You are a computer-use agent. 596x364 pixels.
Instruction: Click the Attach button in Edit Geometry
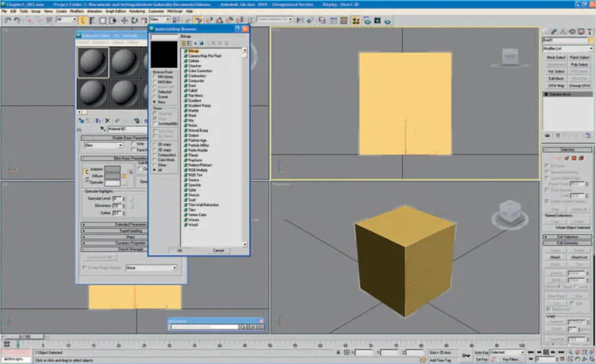click(556, 257)
